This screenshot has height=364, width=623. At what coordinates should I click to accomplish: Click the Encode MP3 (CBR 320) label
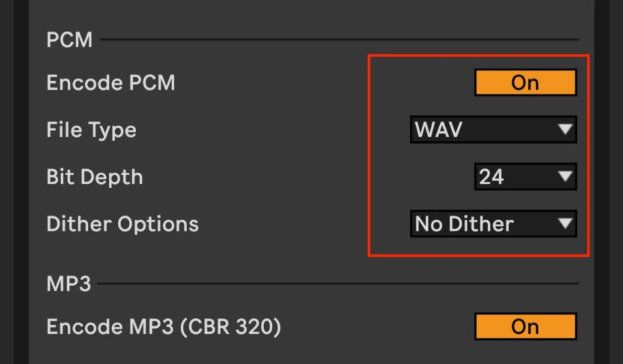[x=164, y=326]
